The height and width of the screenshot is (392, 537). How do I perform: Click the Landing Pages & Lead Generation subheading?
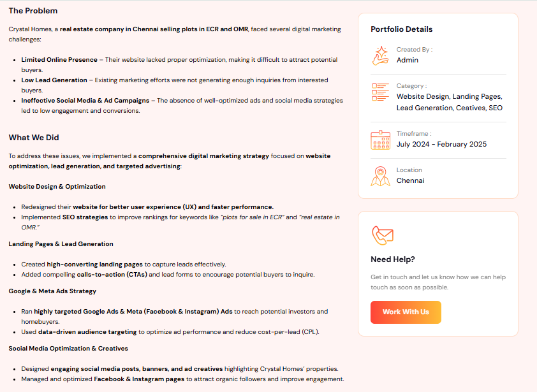(61, 243)
